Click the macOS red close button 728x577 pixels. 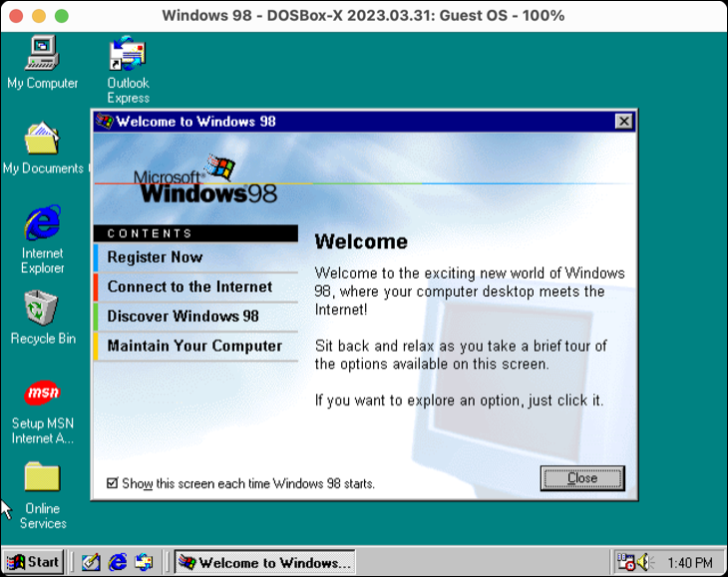point(16,16)
